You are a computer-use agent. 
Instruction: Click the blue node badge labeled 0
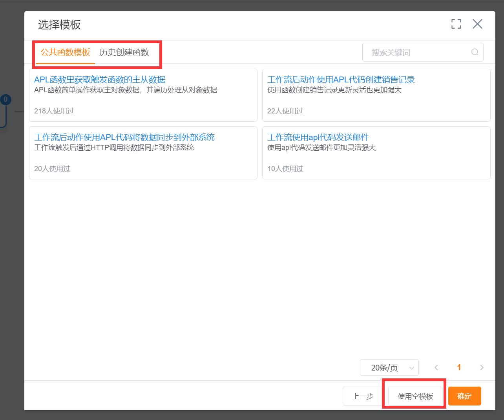[5, 100]
